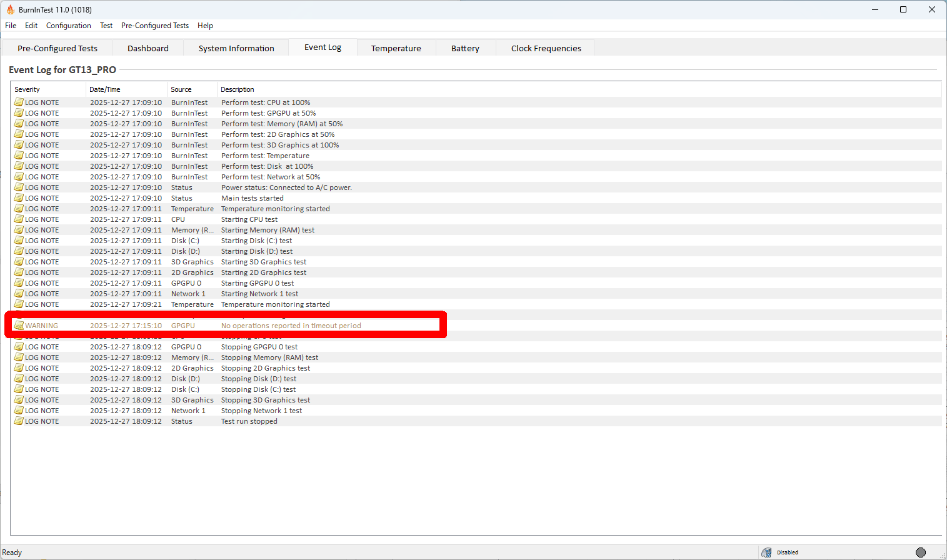Open the Configuration menu
947x560 pixels.
(68, 26)
